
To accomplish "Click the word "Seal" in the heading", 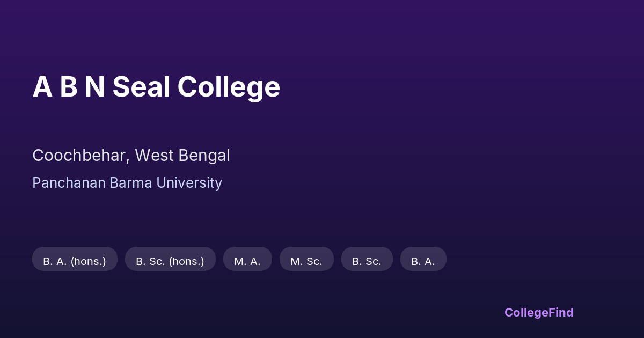I will 141,86.
